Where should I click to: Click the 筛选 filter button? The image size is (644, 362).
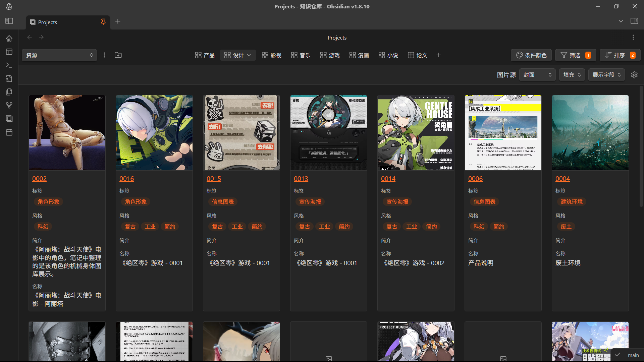pyautogui.click(x=575, y=55)
